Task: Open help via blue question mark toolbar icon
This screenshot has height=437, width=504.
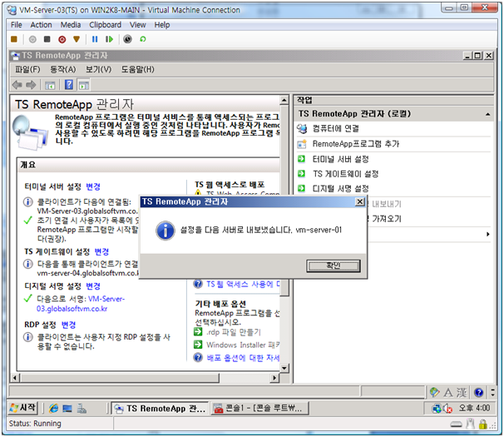Action: [69, 85]
